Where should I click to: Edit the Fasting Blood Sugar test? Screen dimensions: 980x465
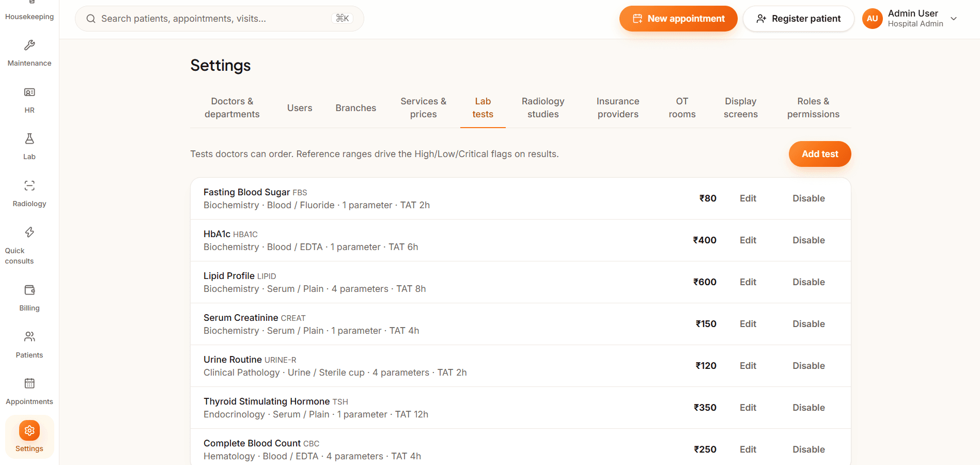click(x=748, y=198)
